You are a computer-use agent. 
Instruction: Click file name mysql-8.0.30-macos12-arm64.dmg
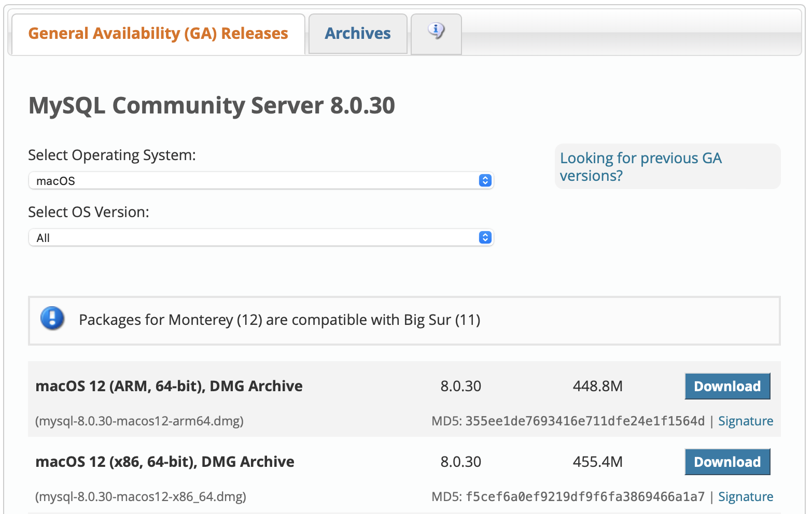click(139, 421)
